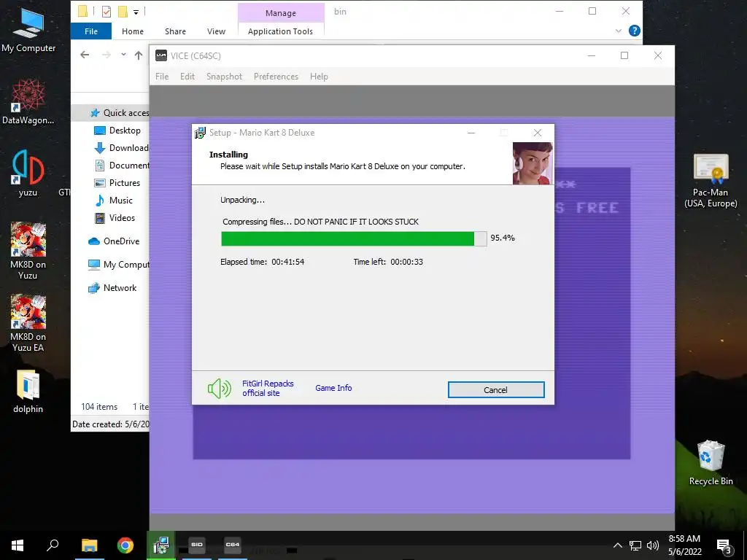This screenshot has height=560, width=747.
Task: Expand the ribbon with the chevron
Action: [619, 31]
